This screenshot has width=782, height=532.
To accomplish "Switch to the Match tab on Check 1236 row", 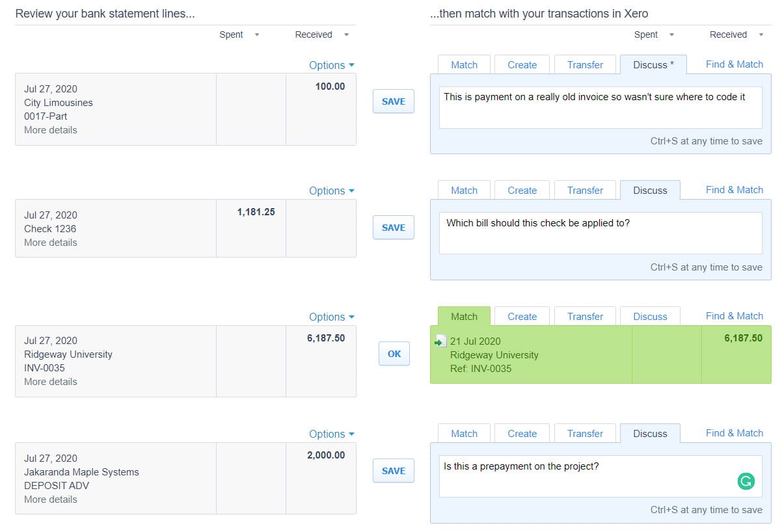I will pos(463,190).
